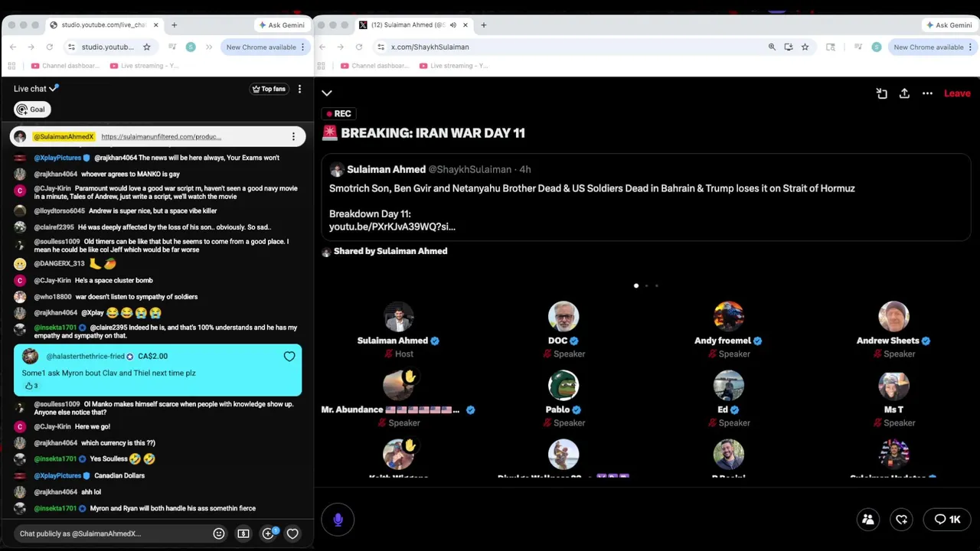Mute the Sulaiman Ahmed tab via the speaker icon
The height and width of the screenshot is (551, 980).
point(452,25)
